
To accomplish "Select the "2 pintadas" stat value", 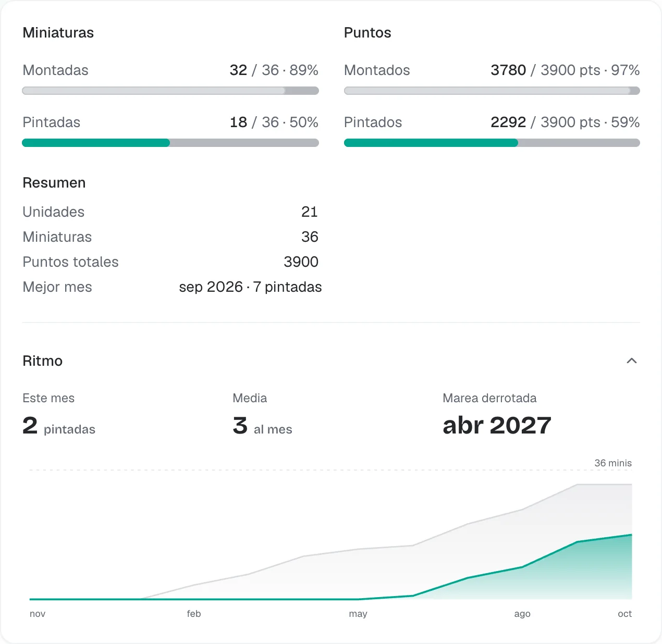I will (59, 426).
